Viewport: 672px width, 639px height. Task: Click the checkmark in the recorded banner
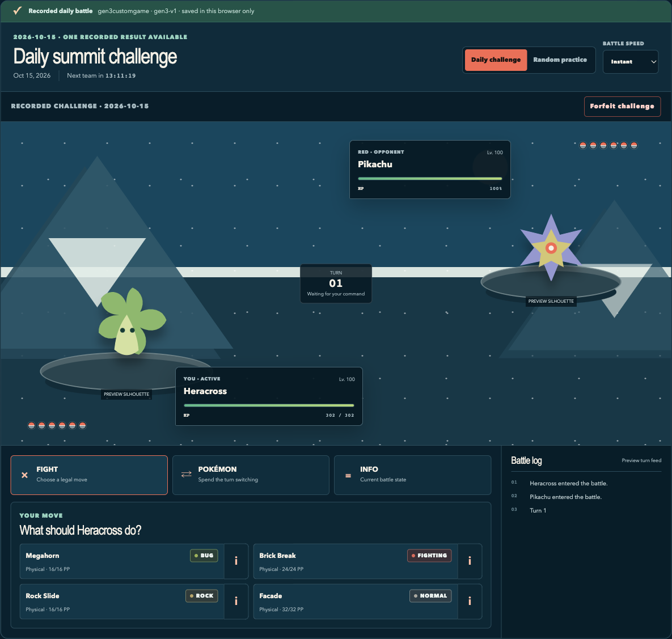tap(17, 11)
